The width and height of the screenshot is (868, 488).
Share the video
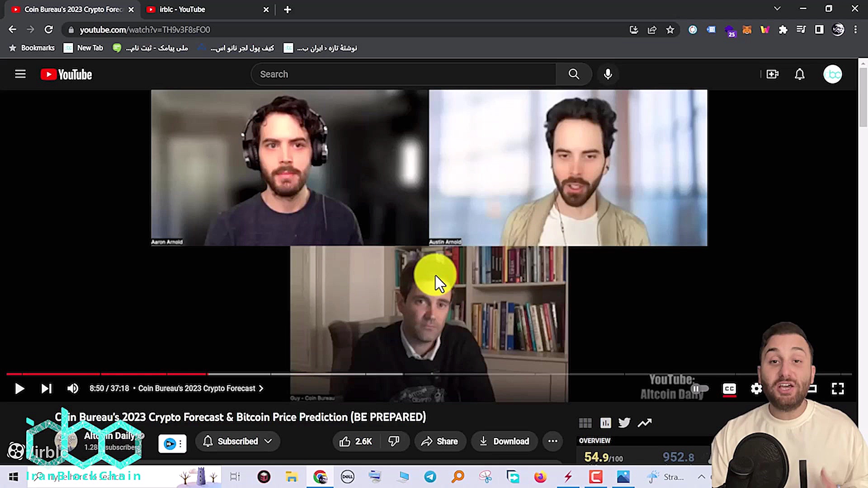(x=439, y=441)
